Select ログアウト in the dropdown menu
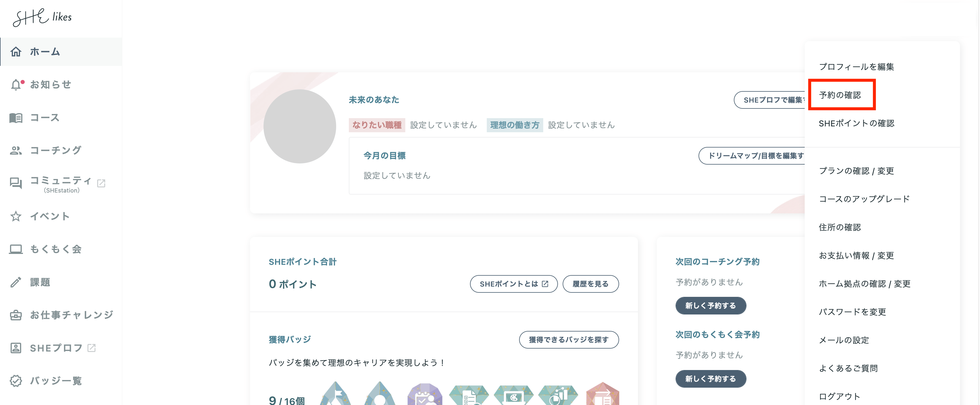 tap(839, 396)
